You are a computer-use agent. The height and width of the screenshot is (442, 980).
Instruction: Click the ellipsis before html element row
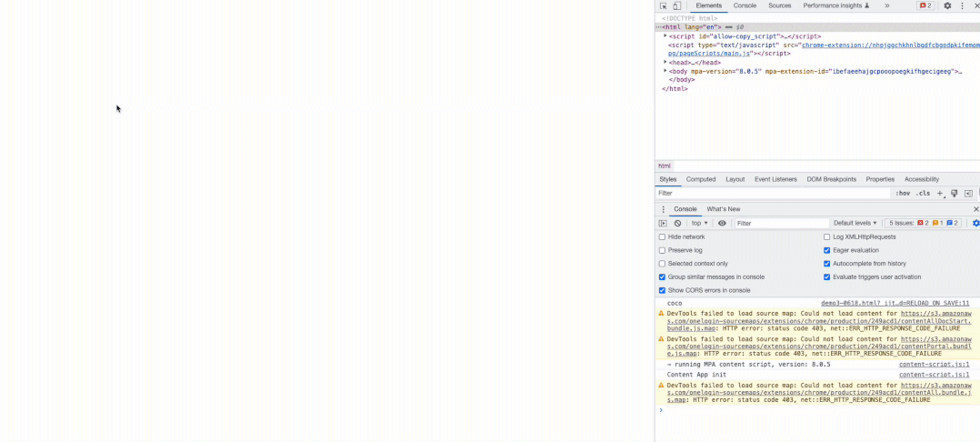659,27
